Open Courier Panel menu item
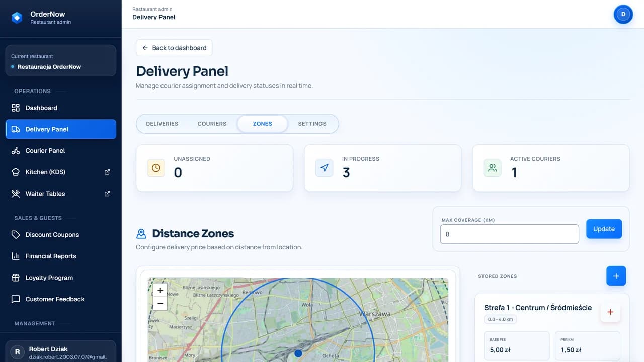644x362 pixels. [61, 151]
